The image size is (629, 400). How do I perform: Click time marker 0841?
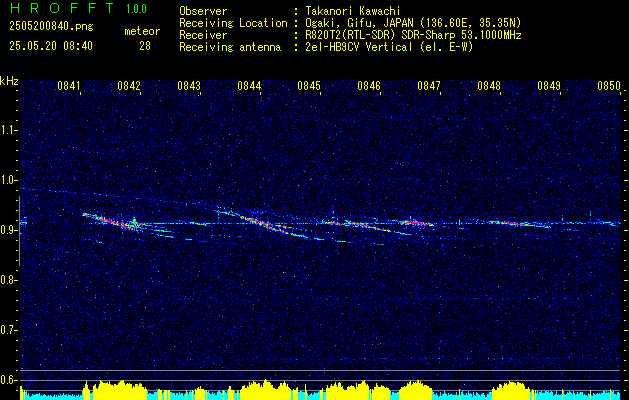point(69,86)
